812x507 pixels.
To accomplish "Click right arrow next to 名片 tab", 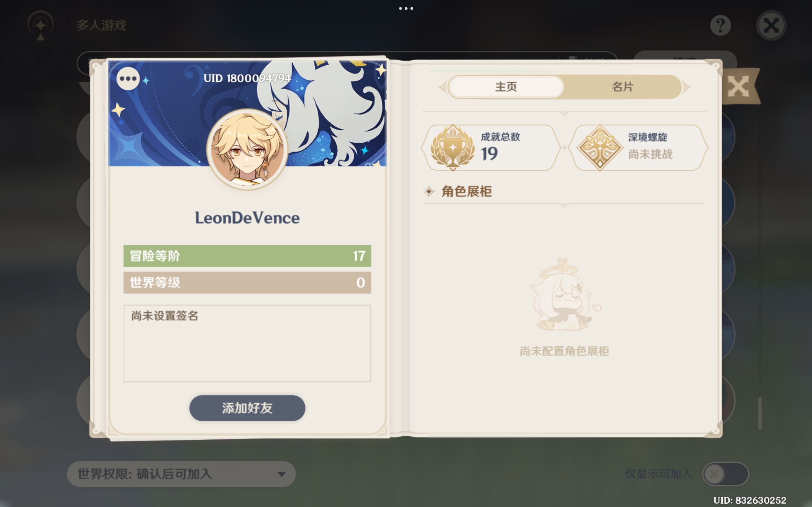I will coord(686,87).
